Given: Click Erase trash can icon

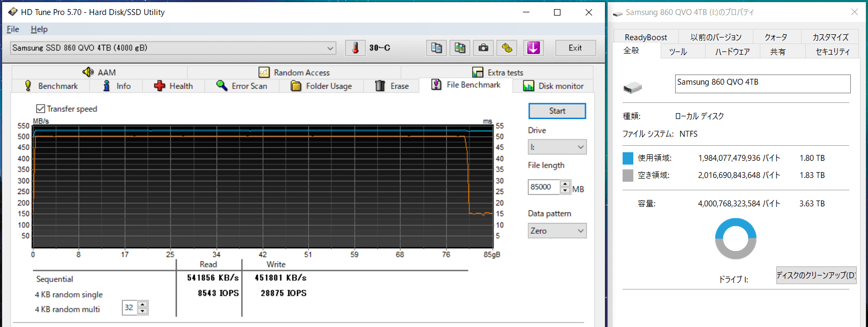Looking at the screenshot, I should (x=380, y=86).
